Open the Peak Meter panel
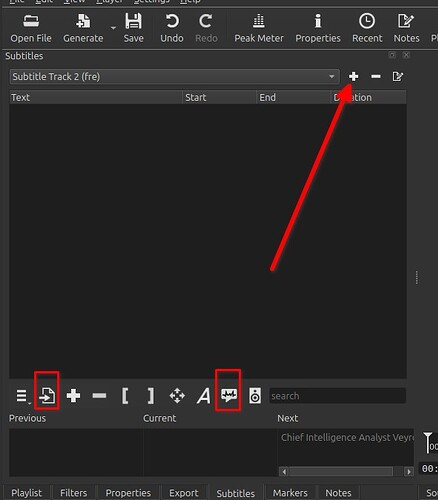 click(x=259, y=28)
